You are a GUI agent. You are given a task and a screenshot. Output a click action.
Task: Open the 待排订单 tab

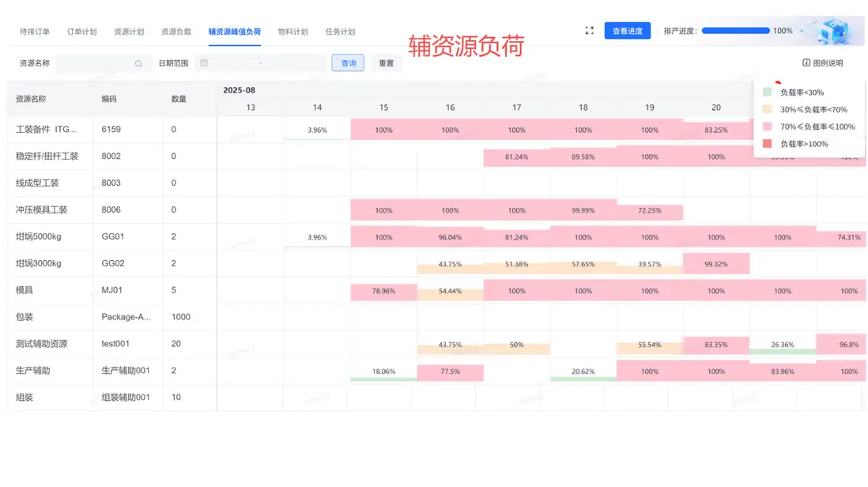(34, 32)
